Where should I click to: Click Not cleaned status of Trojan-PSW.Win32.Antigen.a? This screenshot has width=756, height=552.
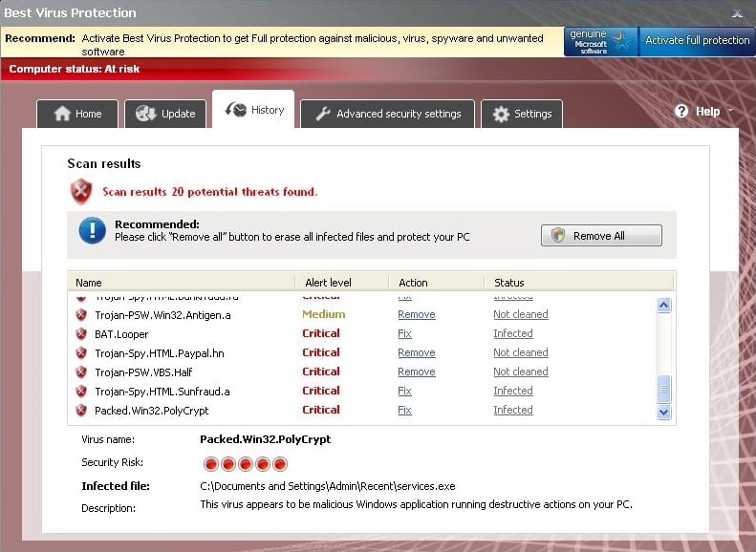[x=521, y=314]
